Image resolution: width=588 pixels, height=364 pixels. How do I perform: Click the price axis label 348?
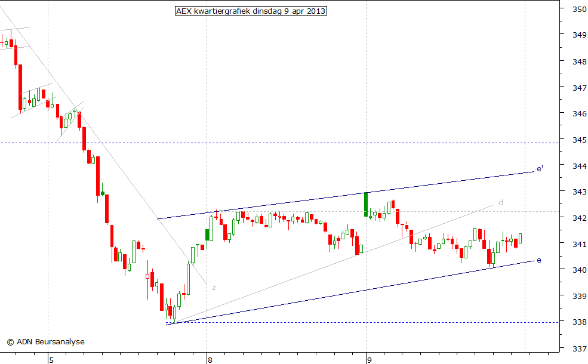pos(579,61)
